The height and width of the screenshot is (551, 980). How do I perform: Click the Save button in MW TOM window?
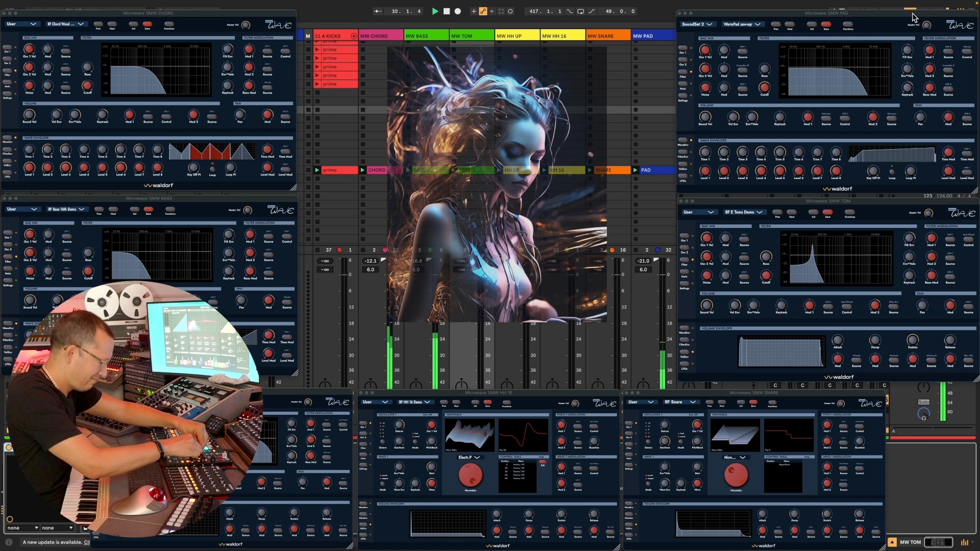pos(827,213)
